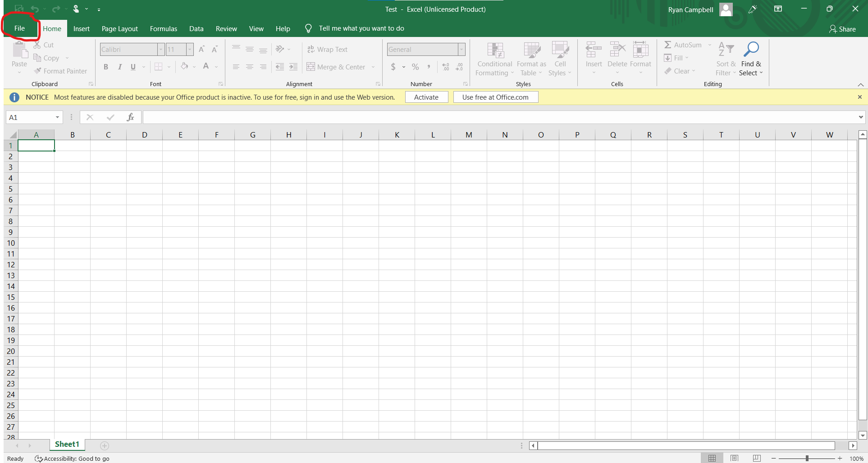Open the General number format dropdown

[461, 49]
